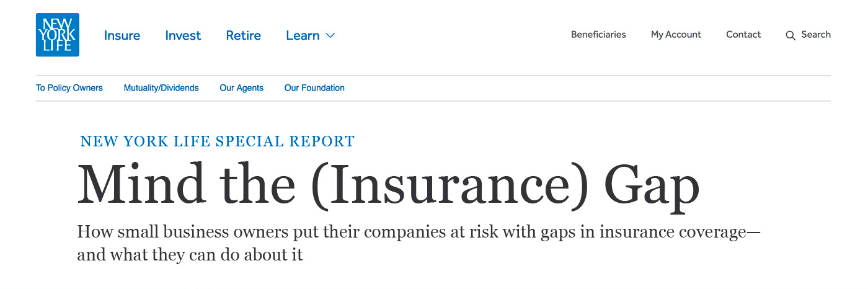This screenshot has height=289, width=868.
Task: Click the subtitle line about small business owners
Action: (x=418, y=233)
